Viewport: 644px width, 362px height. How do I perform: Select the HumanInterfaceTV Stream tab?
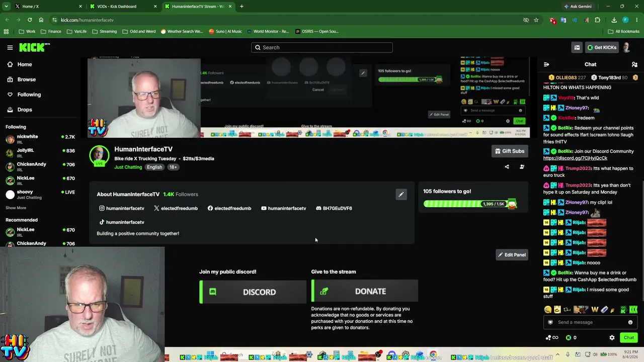198,7
